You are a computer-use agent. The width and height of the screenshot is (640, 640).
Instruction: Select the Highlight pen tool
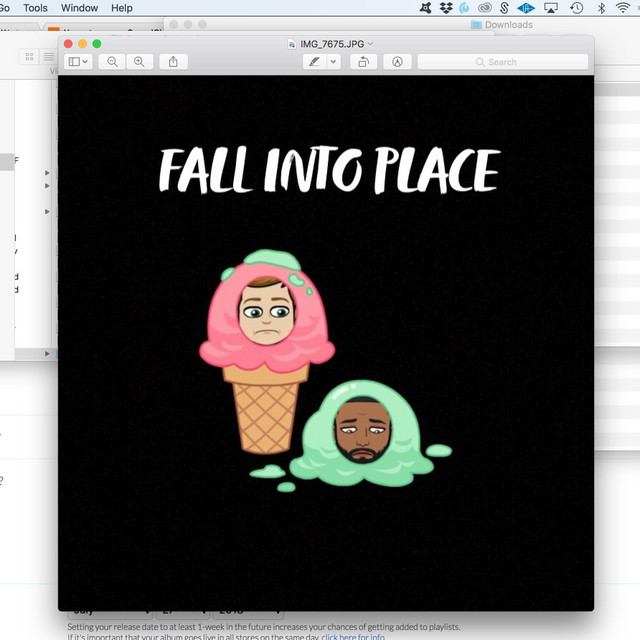coord(315,62)
